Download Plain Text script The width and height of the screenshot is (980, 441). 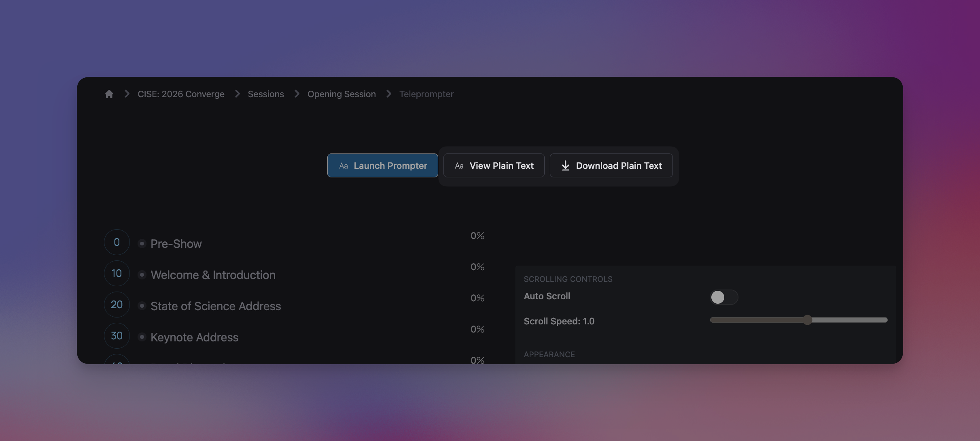pos(611,166)
